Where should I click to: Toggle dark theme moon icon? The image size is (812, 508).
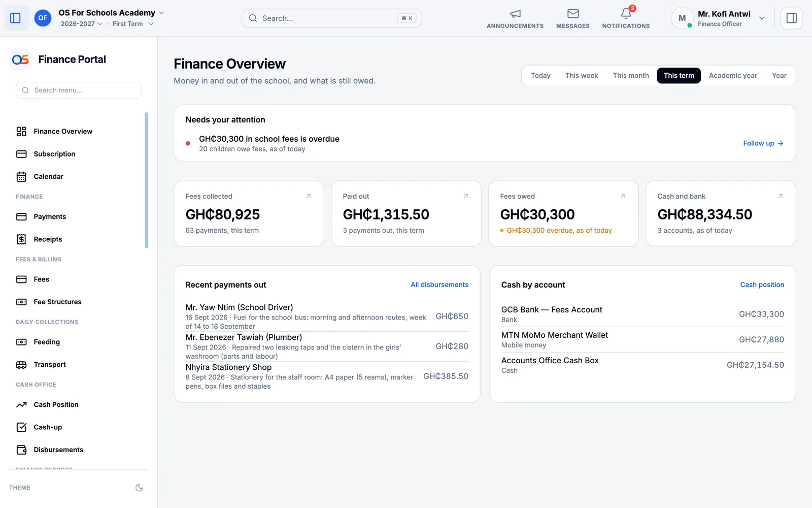[x=139, y=488]
